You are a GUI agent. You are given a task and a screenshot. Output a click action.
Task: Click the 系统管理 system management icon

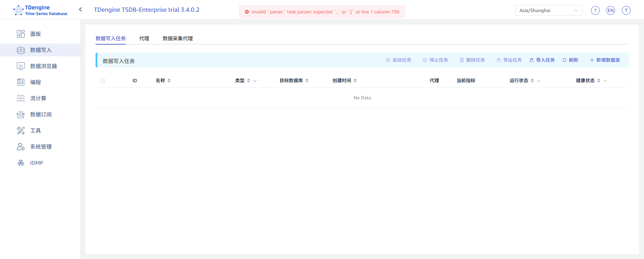[21, 147]
